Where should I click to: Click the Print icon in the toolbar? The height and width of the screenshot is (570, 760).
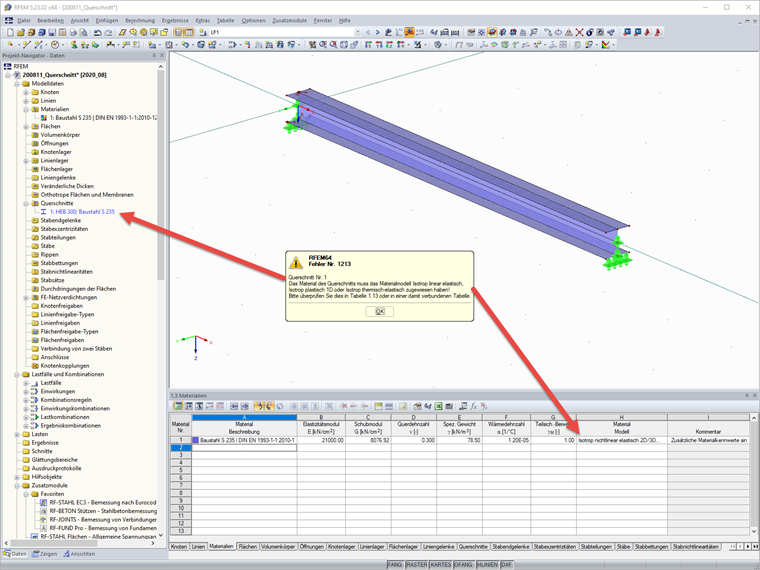(x=73, y=32)
